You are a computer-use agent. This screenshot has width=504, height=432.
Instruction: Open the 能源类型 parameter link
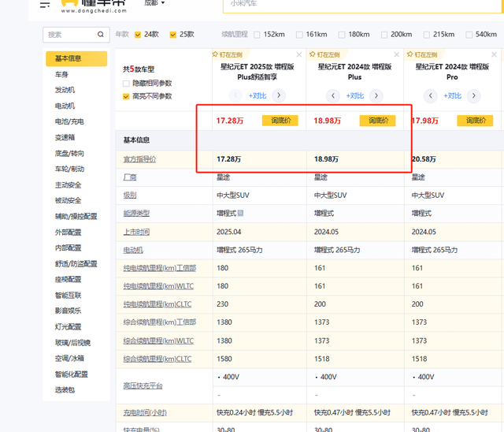point(136,214)
